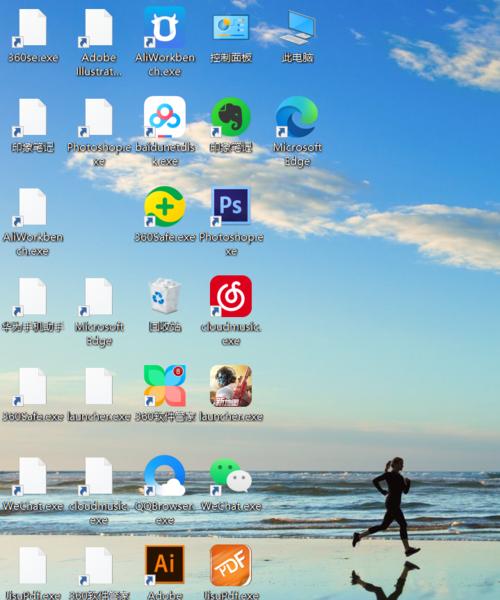Open the 控制面板 (Control Panel) icon

pos(231,28)
